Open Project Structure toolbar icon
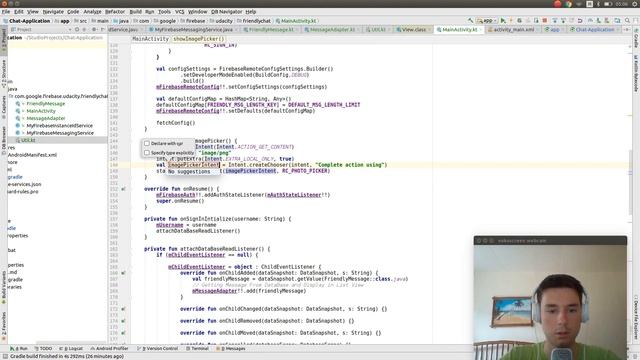Viewport: 640px width, 360px height. pyautogui.click(x=618, y=20)
